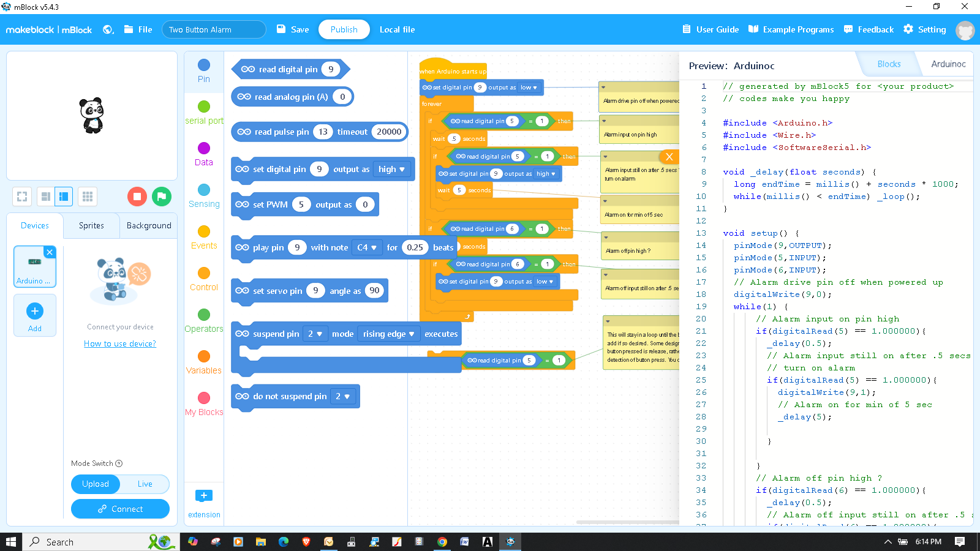The width and height of the screenshot is (980, 551).
Task: Open File Explorer from the taskbar
Action: [x=261, y=542]
